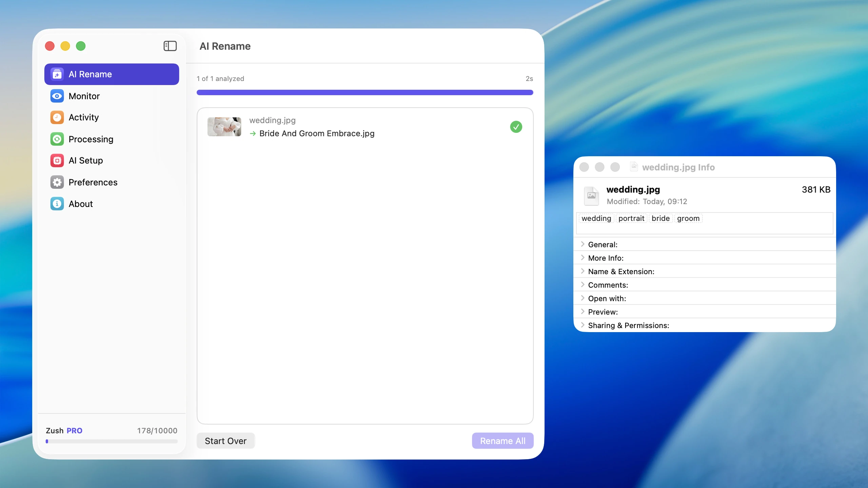Select the 'groom' tag
Viewport: 868px width, 488px height.
[x=688, y=218]
